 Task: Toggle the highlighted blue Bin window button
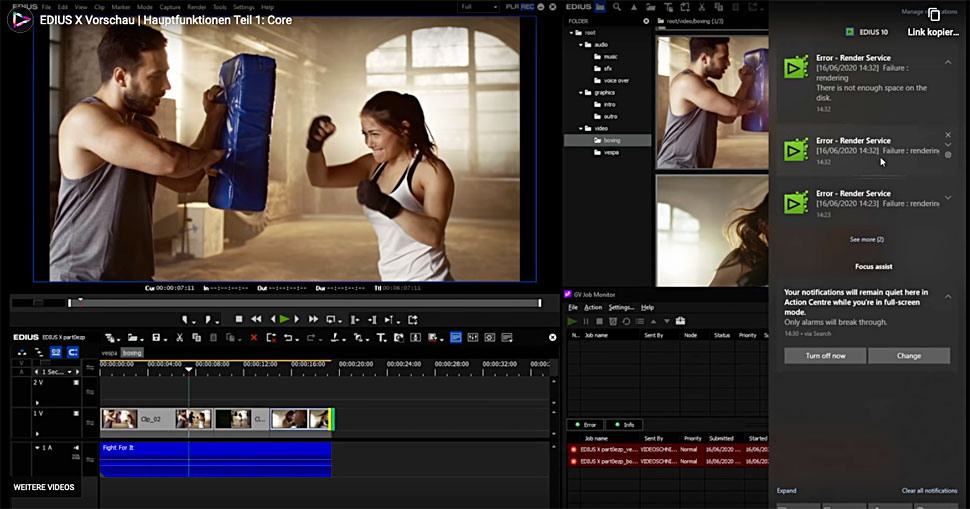pos(456,338)
